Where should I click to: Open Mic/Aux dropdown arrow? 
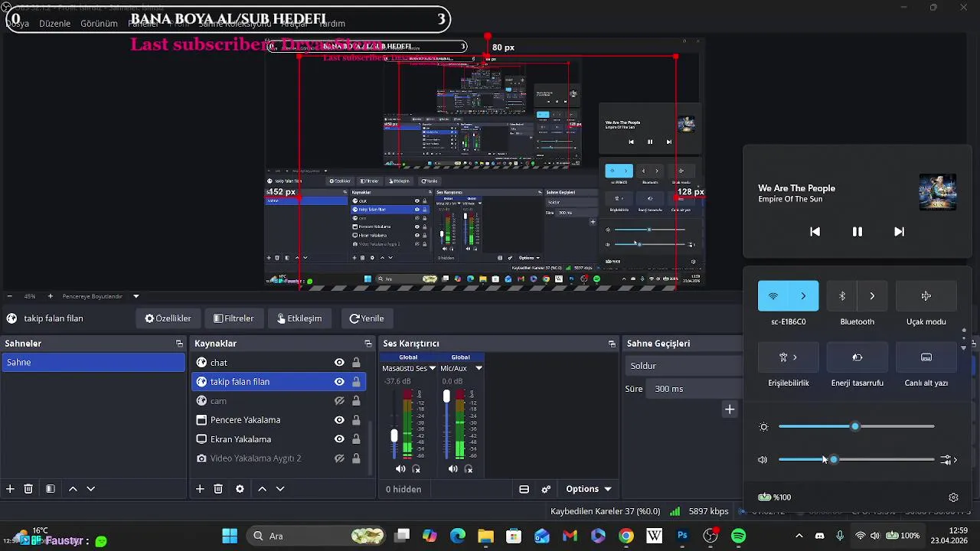click(479, 368)
